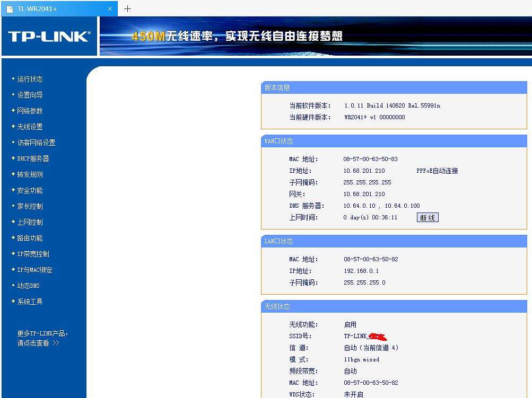Screen dimensions: 532x398
Task: Click channel value 自动(当前信道 4)
Action: [x=371, y=348]
